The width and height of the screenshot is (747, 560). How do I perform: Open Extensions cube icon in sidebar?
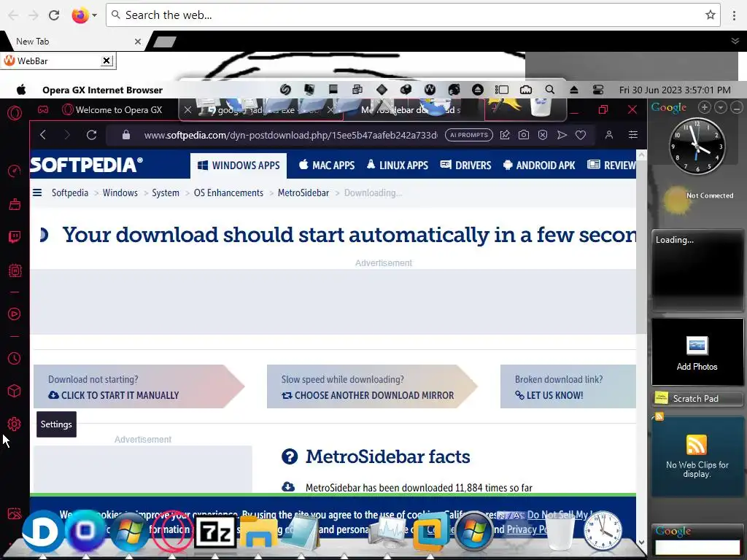coord(15,391)
